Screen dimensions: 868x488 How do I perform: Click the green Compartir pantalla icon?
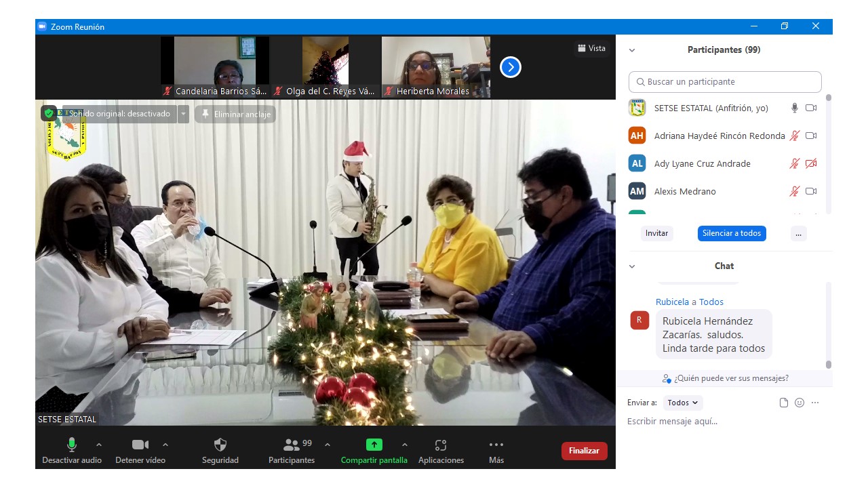click(374, 445)
